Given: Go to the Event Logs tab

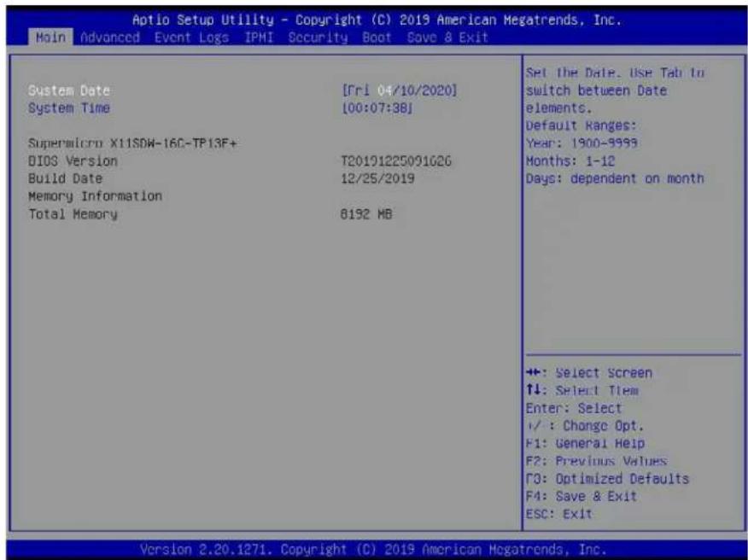Looking at the screenshot, I should coord(192,38).
